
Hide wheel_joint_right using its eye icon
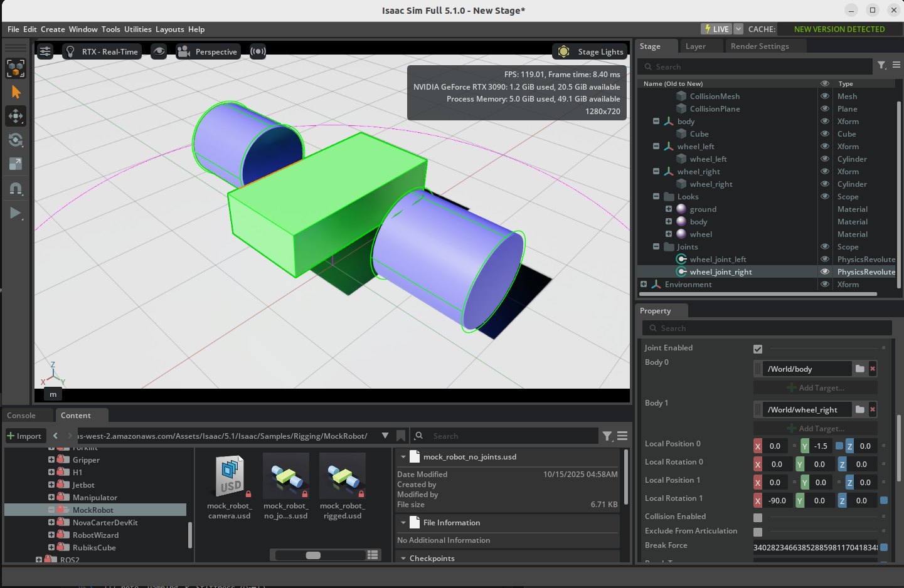(825, 271)
